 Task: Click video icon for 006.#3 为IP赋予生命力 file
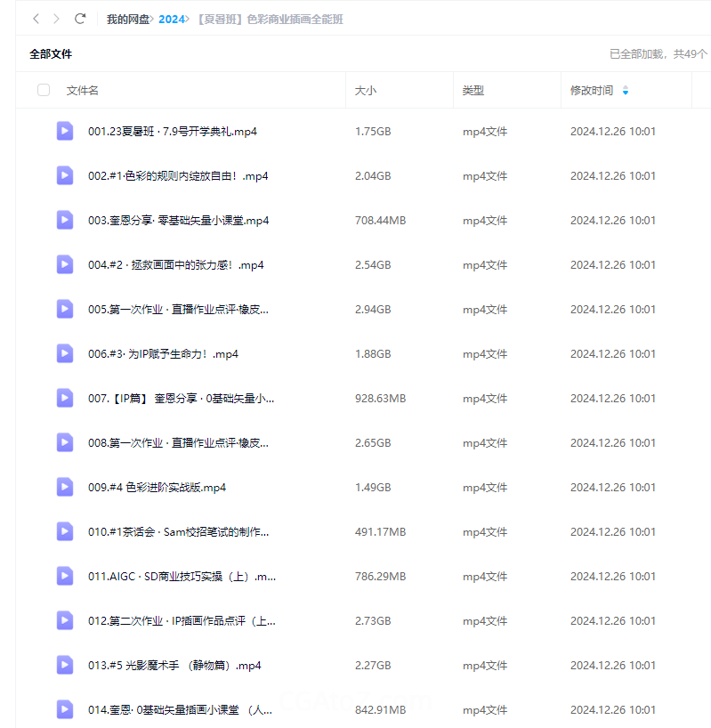click(x=65, y=353)
